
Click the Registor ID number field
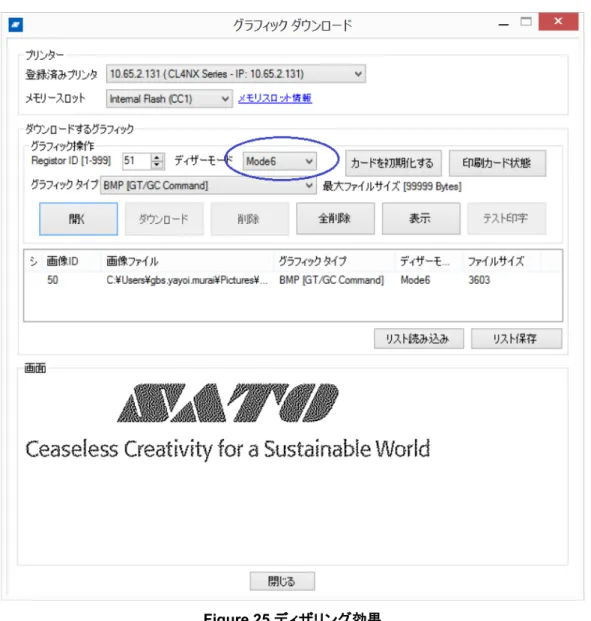tap(136, 161)
